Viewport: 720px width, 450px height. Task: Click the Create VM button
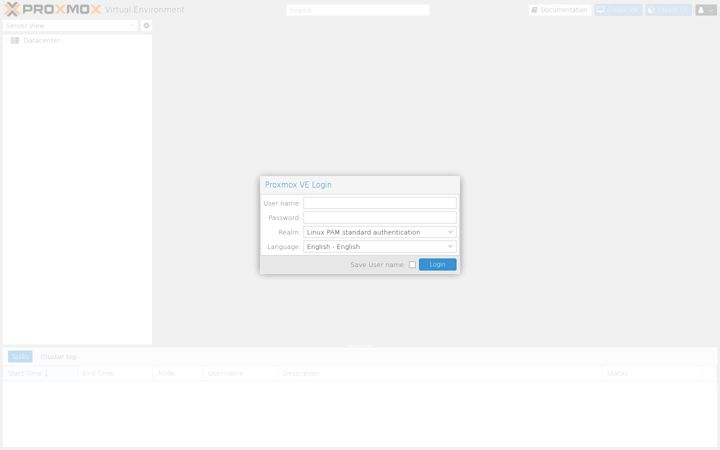618,10
